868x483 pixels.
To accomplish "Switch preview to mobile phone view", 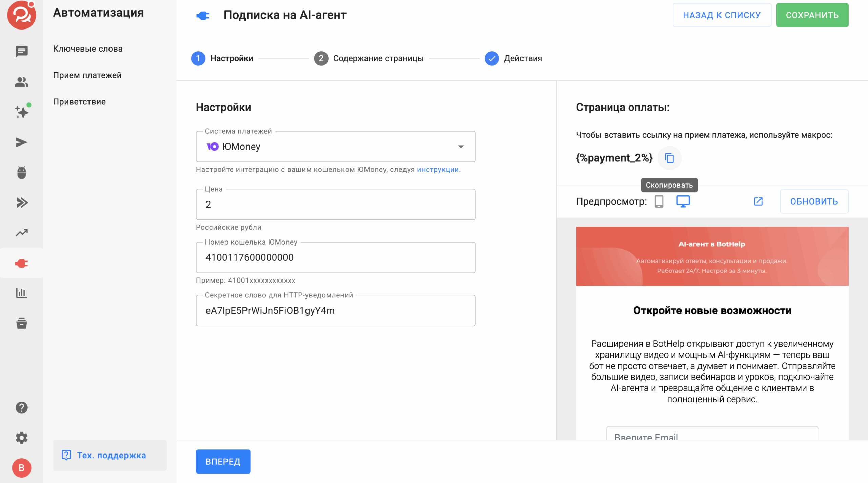I will point(659,201).
